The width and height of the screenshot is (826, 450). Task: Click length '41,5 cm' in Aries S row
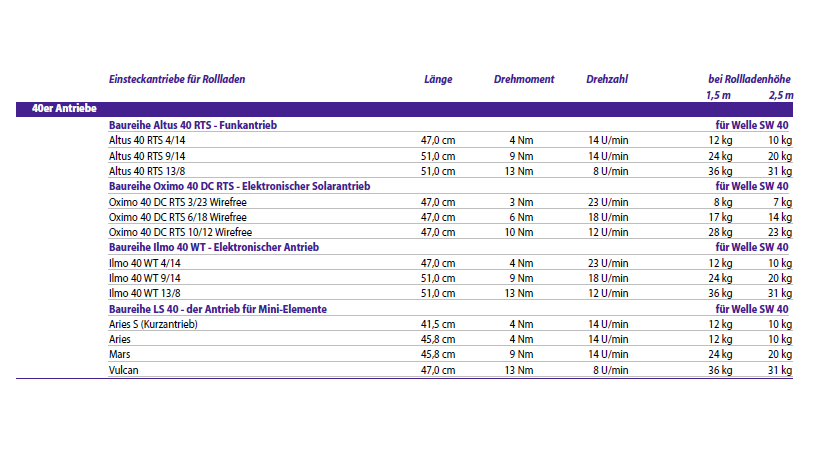438,325
